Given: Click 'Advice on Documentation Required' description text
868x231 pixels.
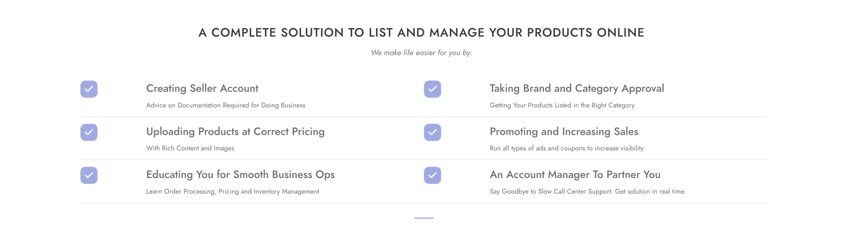Looking at the screenshot, I should [225, 105].
